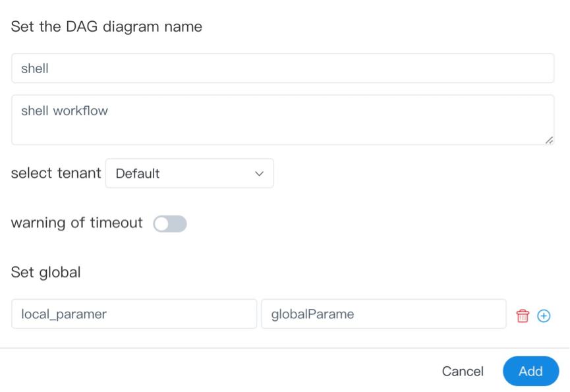Click the white knob of timeout switch
The height and width of the screenshot is (392, 570).
(162, 224)
